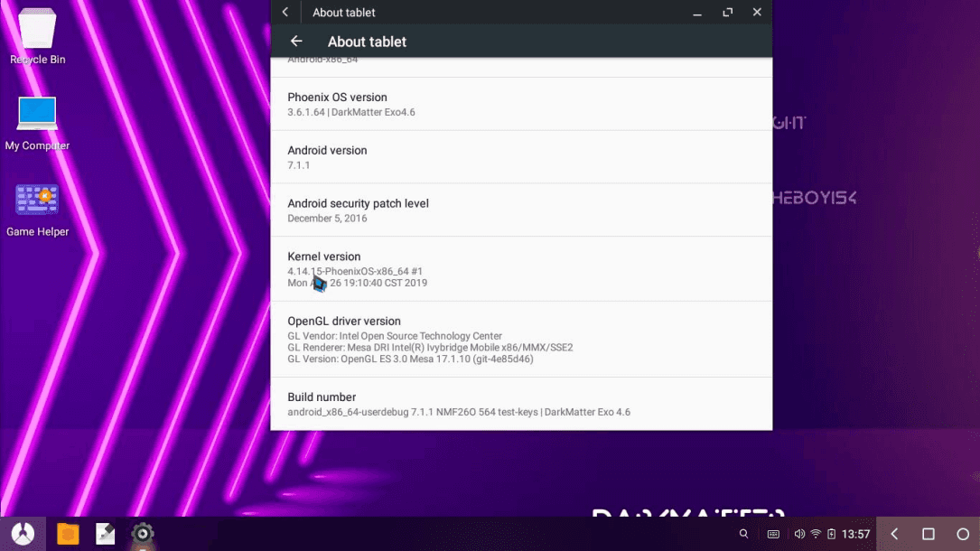Screen dimensions: 980x551
Task: Tap the taskbar square recents button
Action: 929,534
